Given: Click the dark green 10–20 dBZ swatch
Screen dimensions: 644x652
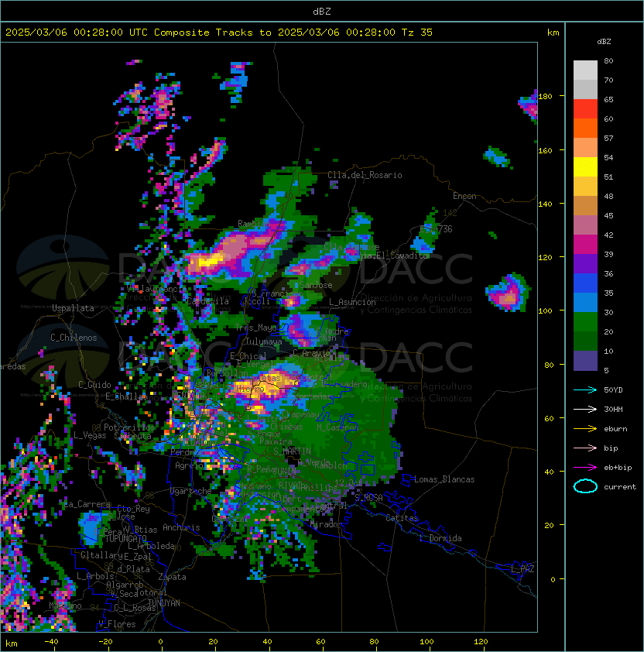Looking at the screenshot, I should pos(585,341).
